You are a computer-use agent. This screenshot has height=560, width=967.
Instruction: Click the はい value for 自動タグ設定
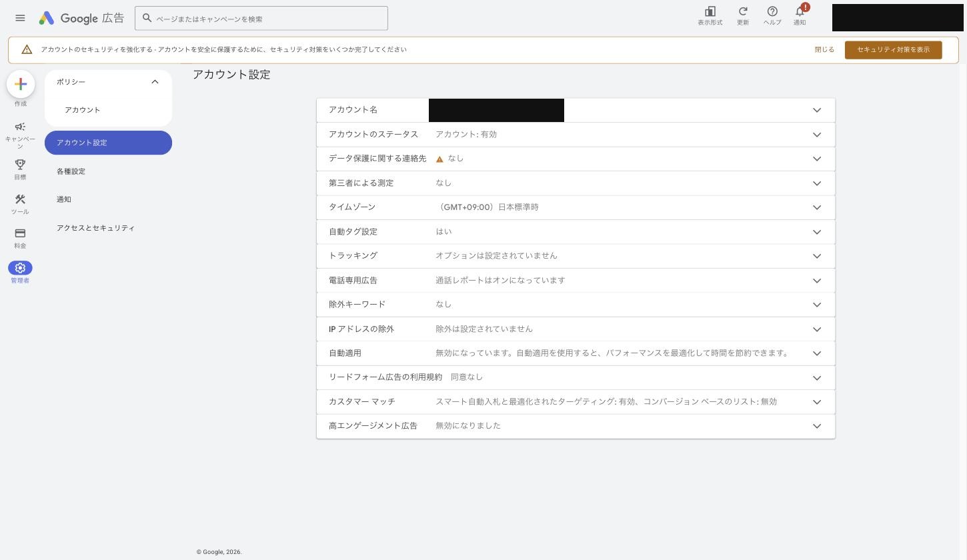tap(443, 232)
